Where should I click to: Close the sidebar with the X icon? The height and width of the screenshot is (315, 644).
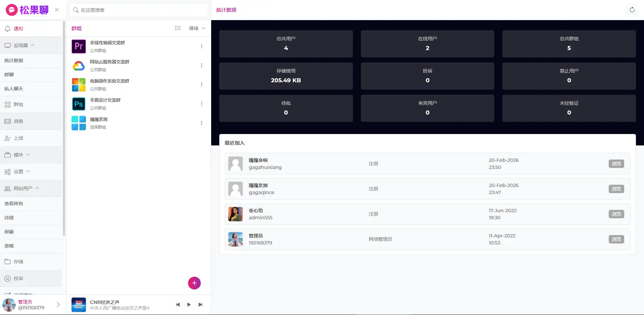point(57,10)
